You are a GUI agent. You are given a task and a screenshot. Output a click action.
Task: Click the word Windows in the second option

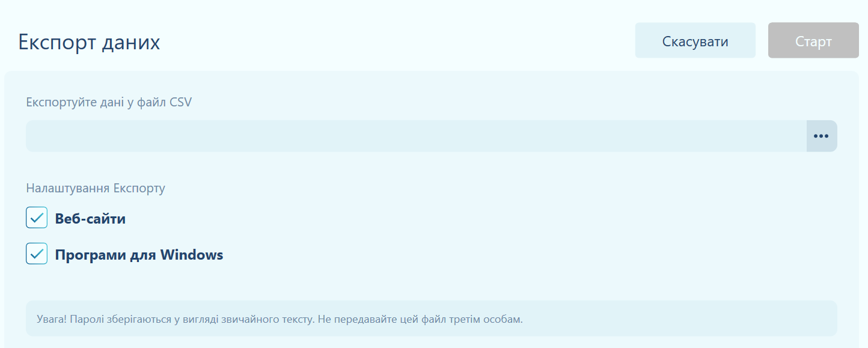pos(192,255)
